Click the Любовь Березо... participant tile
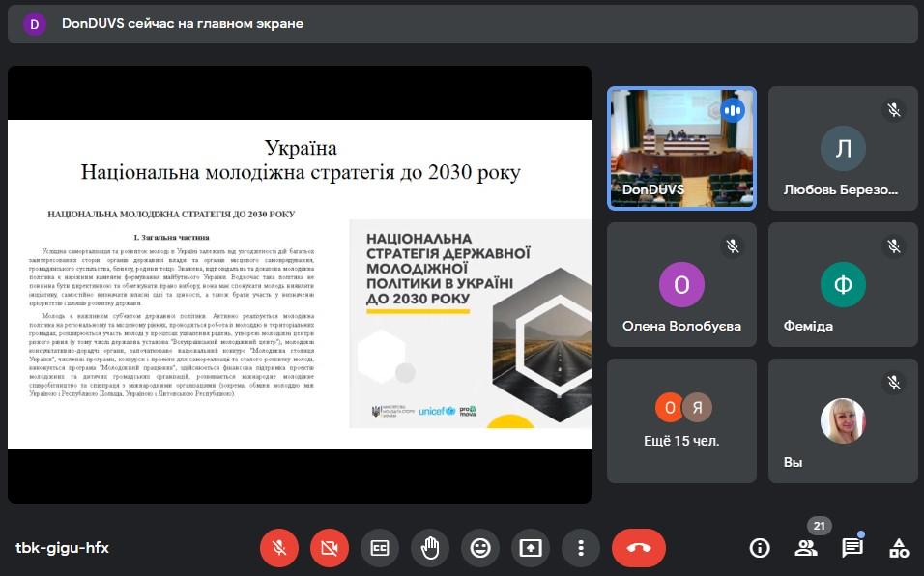Viewport: 924px width, 576px height. 843,148
